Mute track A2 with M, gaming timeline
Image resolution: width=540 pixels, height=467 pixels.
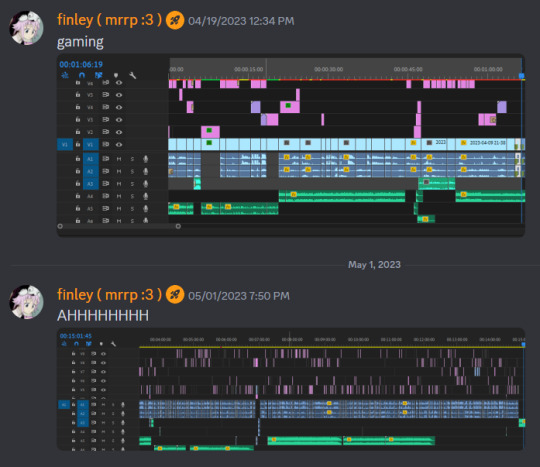[119, 171]
